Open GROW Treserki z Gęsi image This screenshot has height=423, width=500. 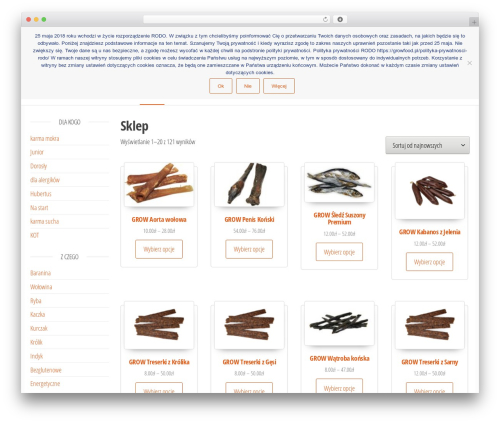249,325
